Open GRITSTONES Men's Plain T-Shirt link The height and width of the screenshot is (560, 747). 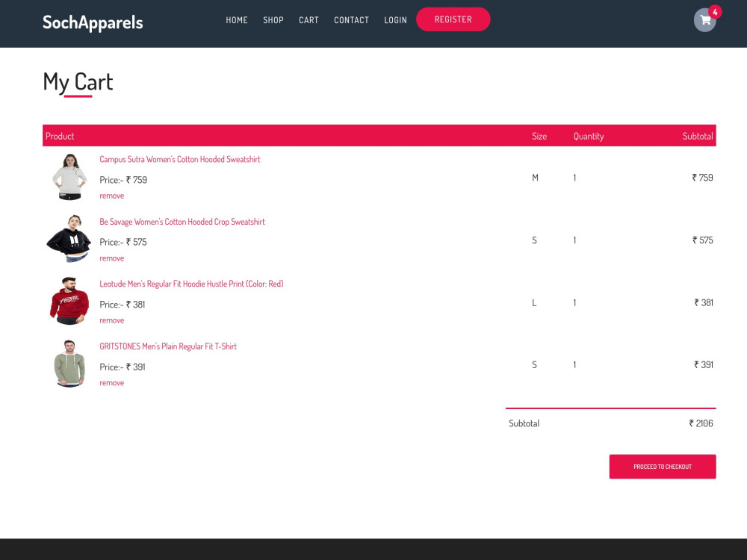coord(167,346)
